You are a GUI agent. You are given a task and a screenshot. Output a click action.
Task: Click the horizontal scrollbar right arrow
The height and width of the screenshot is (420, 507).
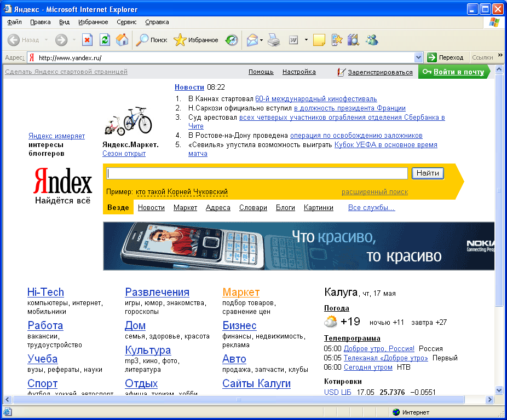point(489,399)
